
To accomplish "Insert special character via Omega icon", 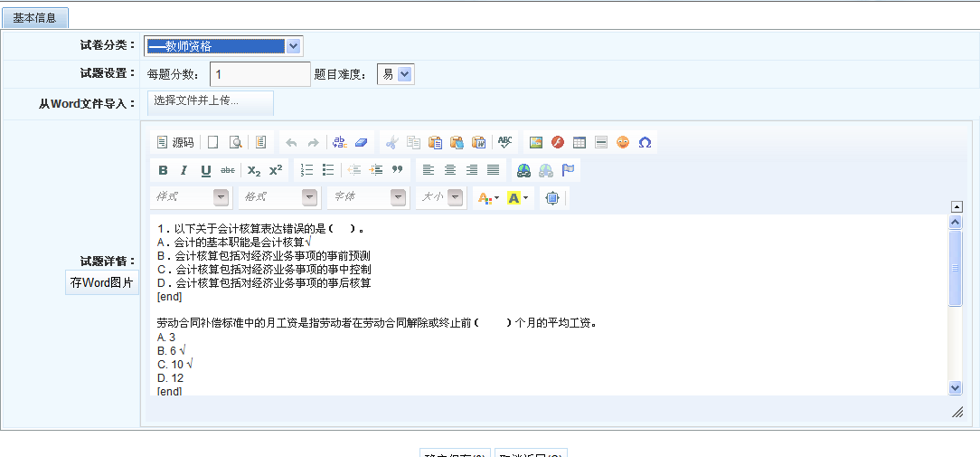I will [645, 143].
